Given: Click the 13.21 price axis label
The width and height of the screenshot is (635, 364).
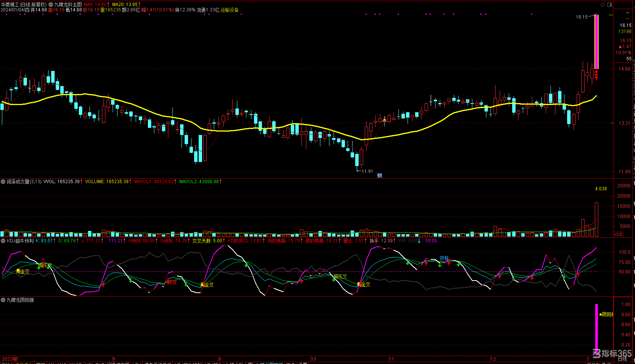Looking at the screenshot, I should click(624, 123).
